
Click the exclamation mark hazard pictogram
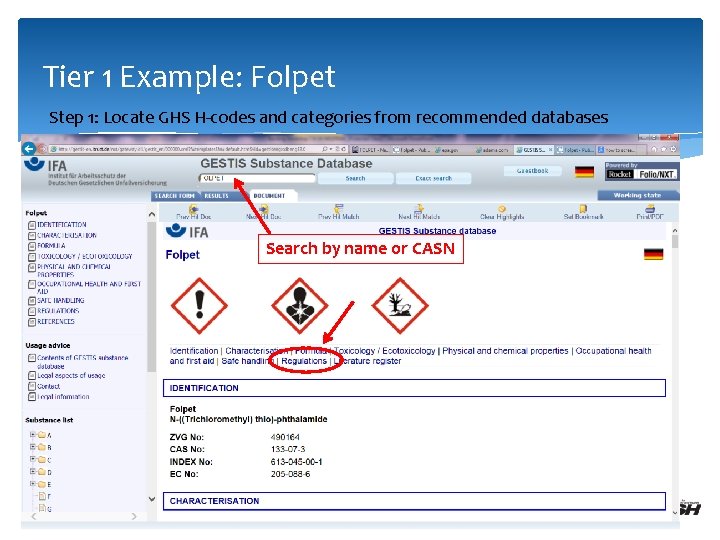pos(199,305)
